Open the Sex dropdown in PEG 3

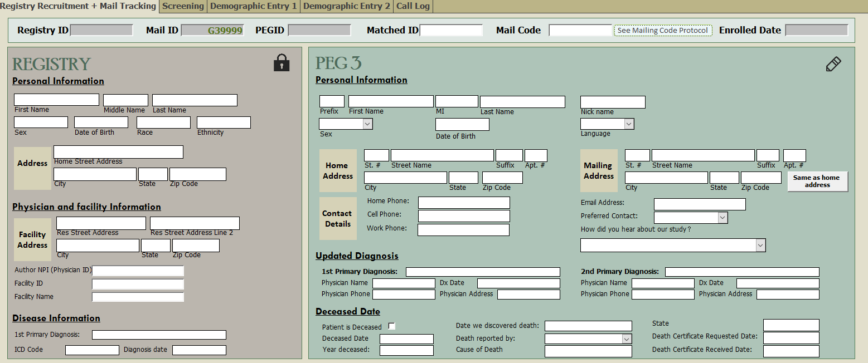point(367,124)
